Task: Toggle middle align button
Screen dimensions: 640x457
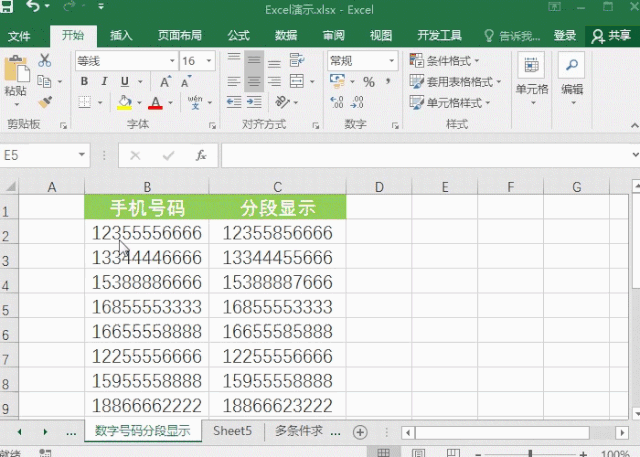Action: pyautogui.click(x=254, y=60)
